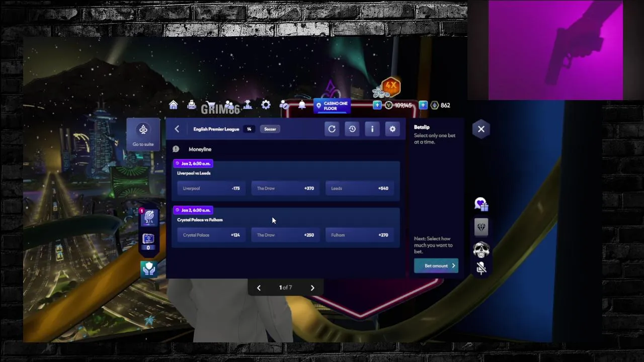
Task: Click the Liverpool match date tag
Action: [x=193, y=163]
